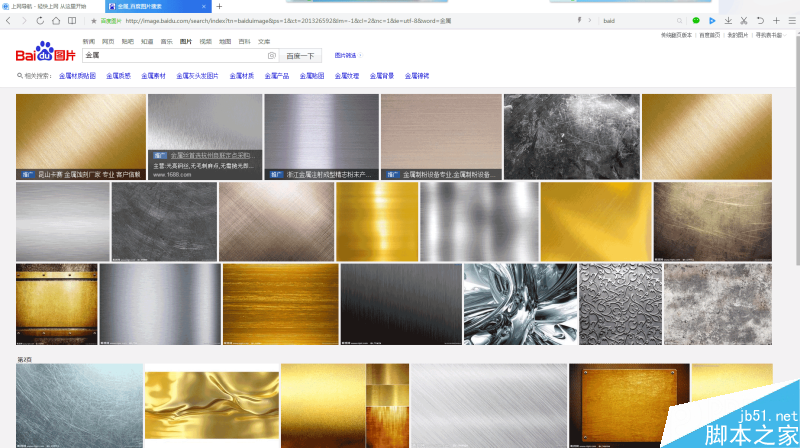Expand the chevron beside the lightning icon
800x448 pixels.
[590, 20]
